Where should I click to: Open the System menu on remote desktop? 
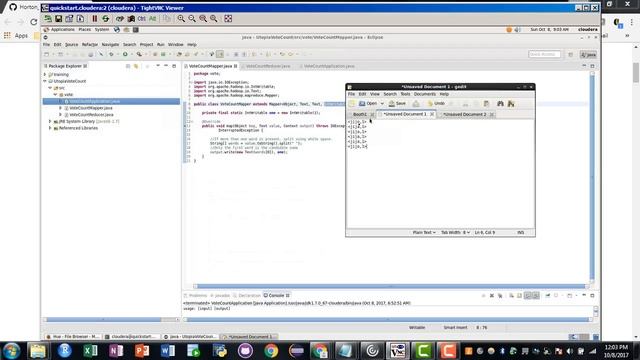coord(102,29)
